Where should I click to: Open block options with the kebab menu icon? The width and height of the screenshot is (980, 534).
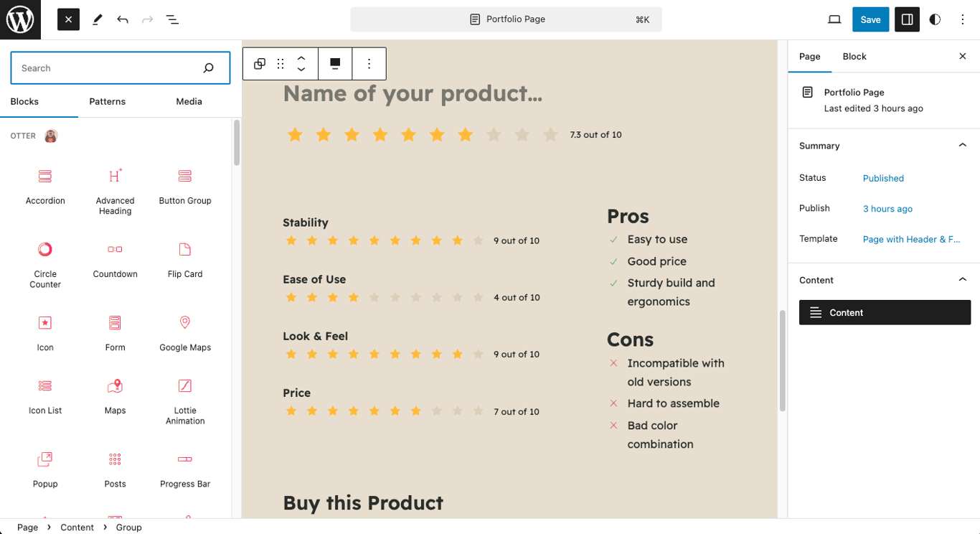point(369,63)
